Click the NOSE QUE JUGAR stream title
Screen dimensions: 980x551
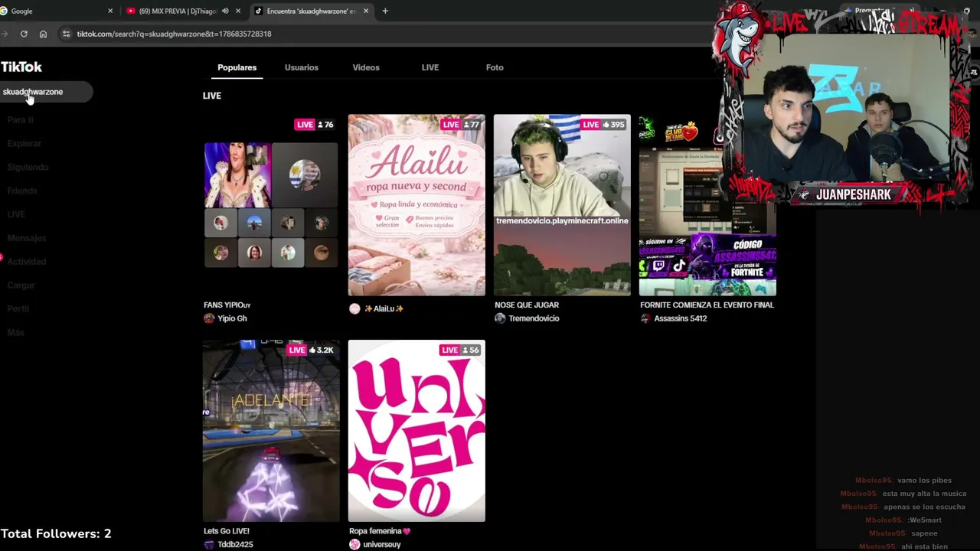click(x=527, y=305)
